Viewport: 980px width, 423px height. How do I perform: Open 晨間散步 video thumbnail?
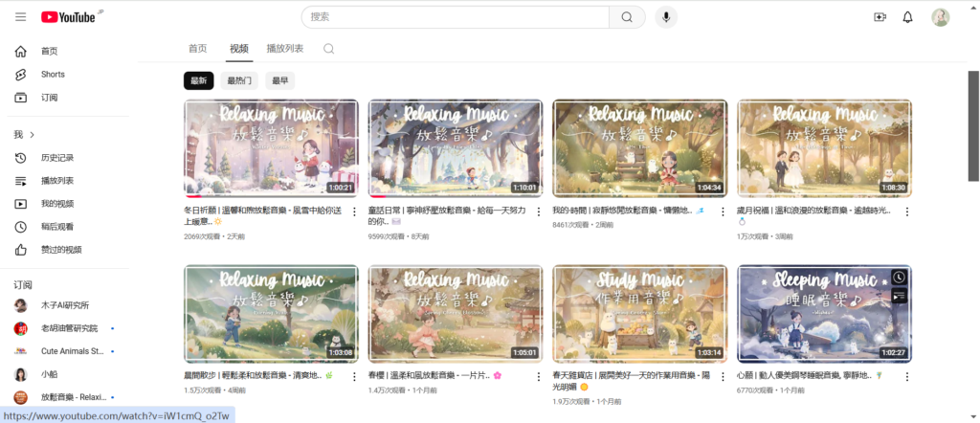[x=271, y=314]
